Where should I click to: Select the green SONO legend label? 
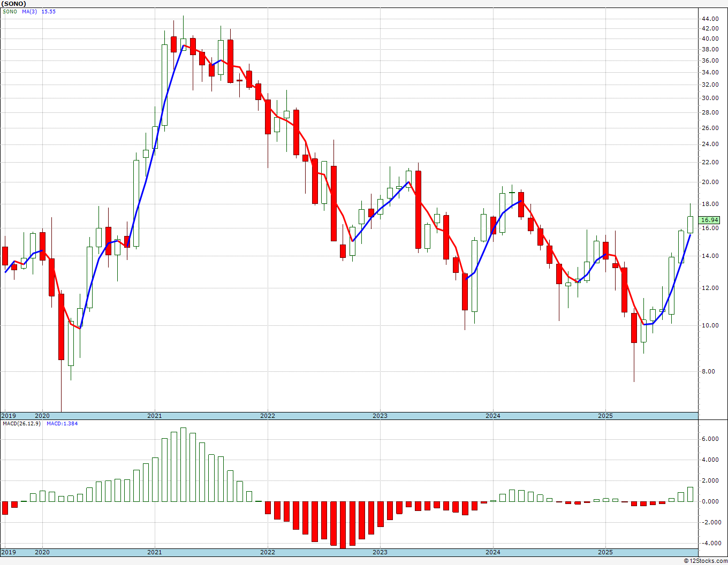coord(10,12)
